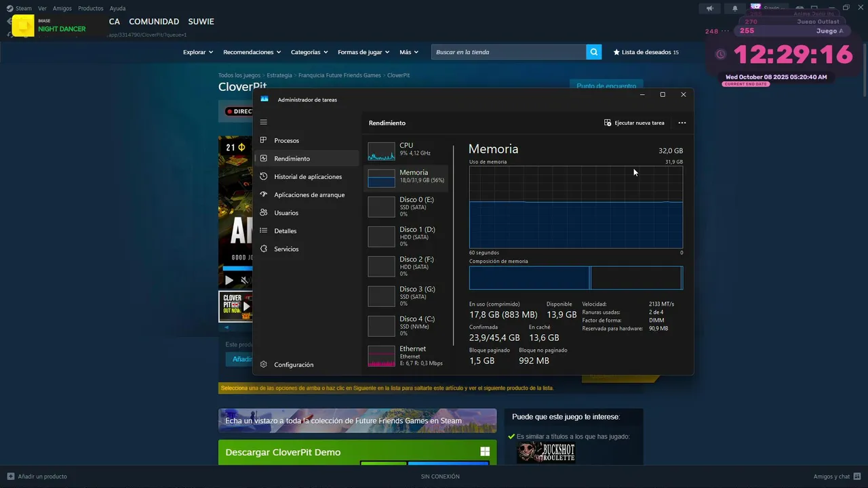Mute the CloverPit trailer volume
The height and width of the screenshot is (488, 868).
pyautogui.click(x=245, y=280)
